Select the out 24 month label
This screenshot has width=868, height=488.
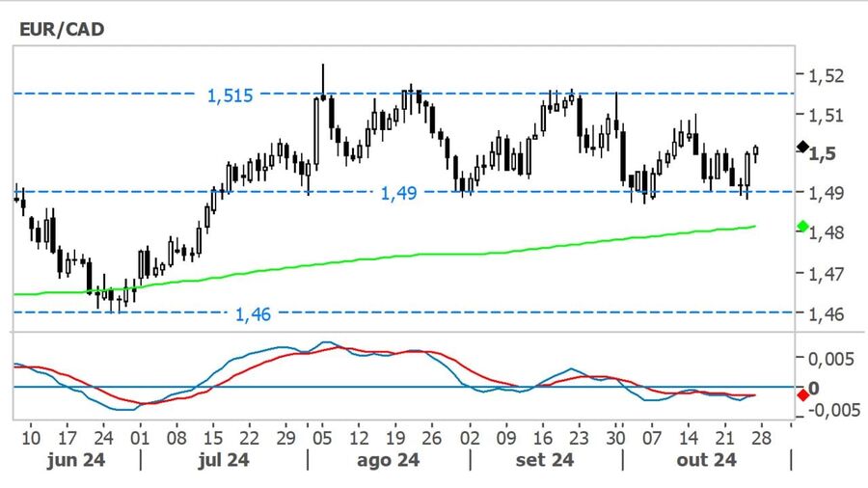click(706, 460)
